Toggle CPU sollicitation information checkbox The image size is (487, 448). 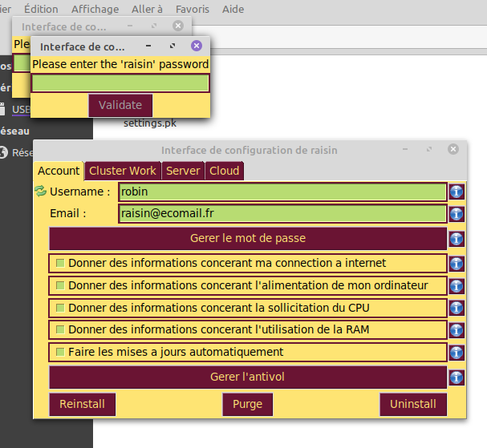pos(60,308)
